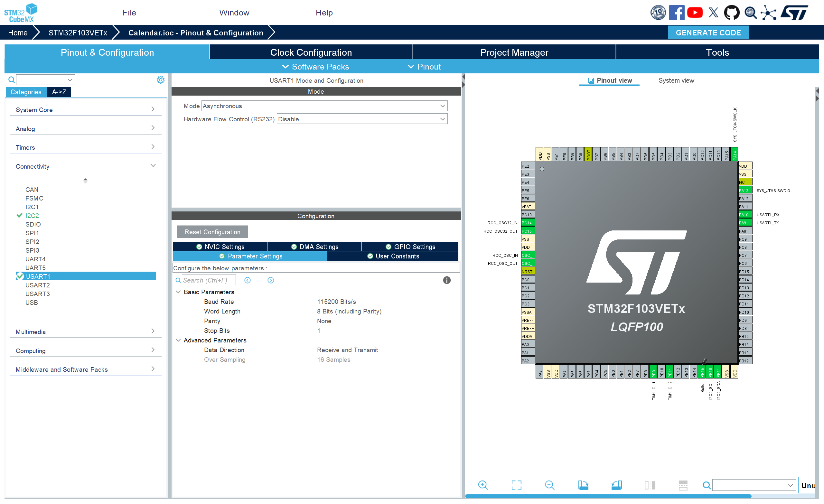This screenshot has width=824, height=504.
Task: Open the GitHub icon link
Action: click(x=731, y=13)
